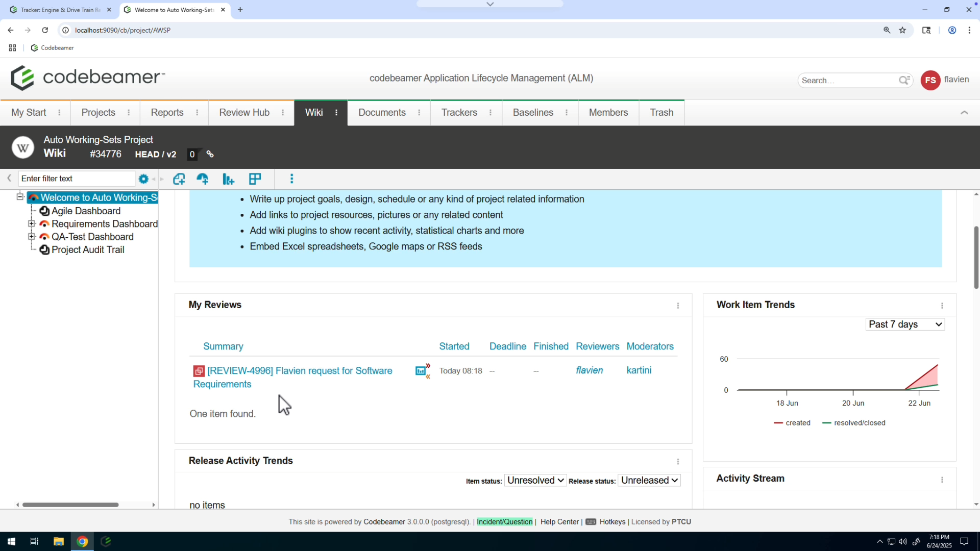Open the Item status Unresolved dropdown
Screen dimensions: 980x551
click(534, 480)
